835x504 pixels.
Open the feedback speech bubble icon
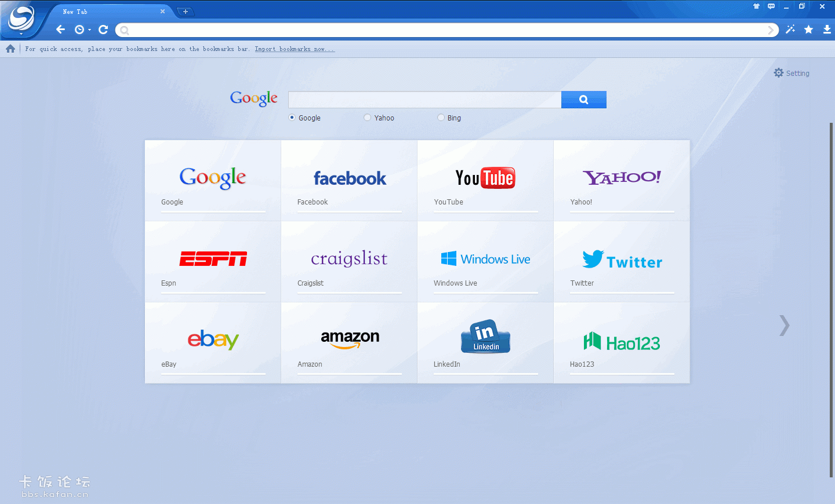tap(771, 6)
